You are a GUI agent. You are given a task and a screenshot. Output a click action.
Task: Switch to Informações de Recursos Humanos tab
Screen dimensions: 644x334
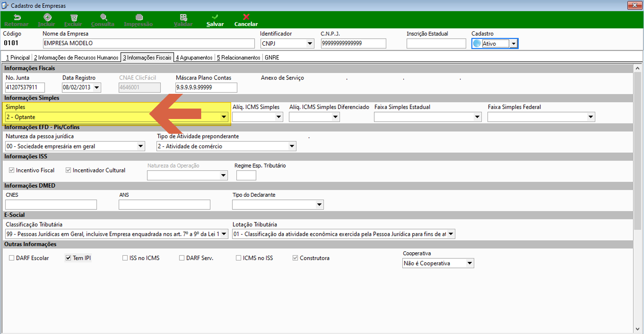[x=76, y=57]
